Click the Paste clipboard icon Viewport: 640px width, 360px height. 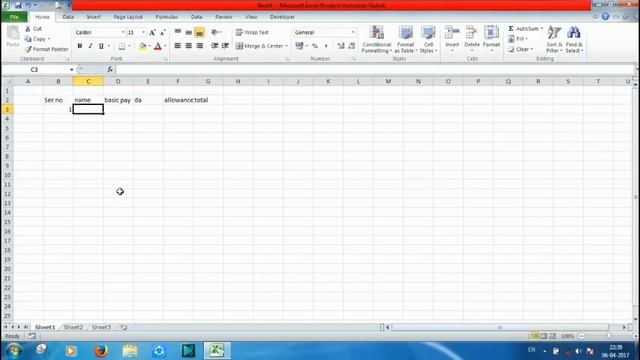13,34
